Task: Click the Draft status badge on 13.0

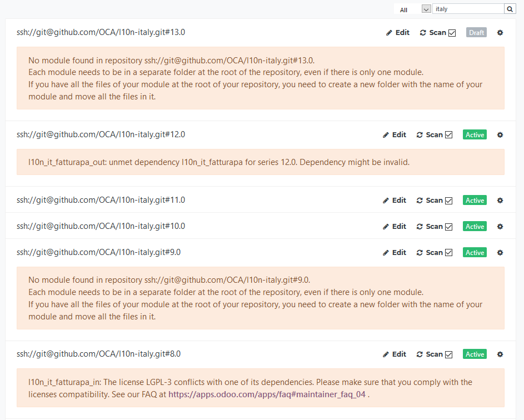Action: click(476, 33)
